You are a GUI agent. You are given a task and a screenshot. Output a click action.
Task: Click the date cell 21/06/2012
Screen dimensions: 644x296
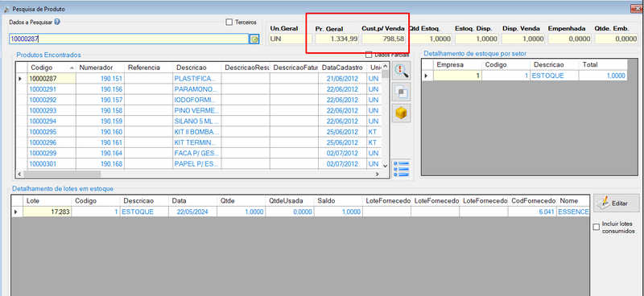point(343,78)
